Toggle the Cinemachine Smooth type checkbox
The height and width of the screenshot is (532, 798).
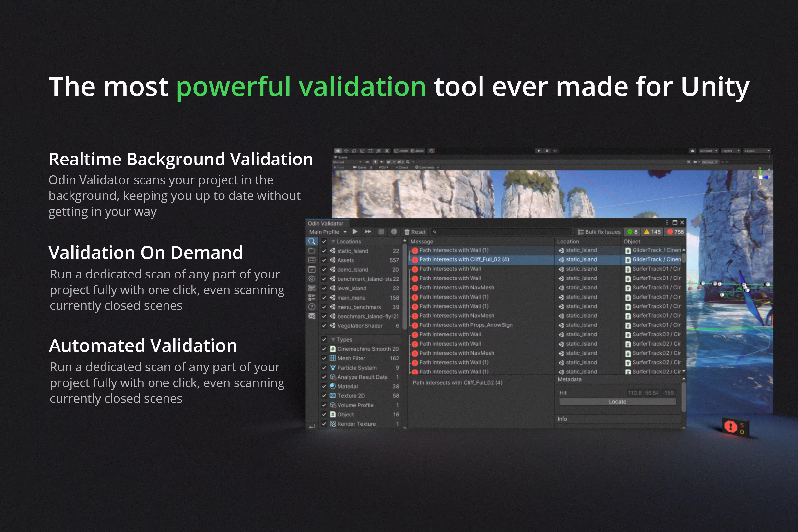click(x=324, y=349)
